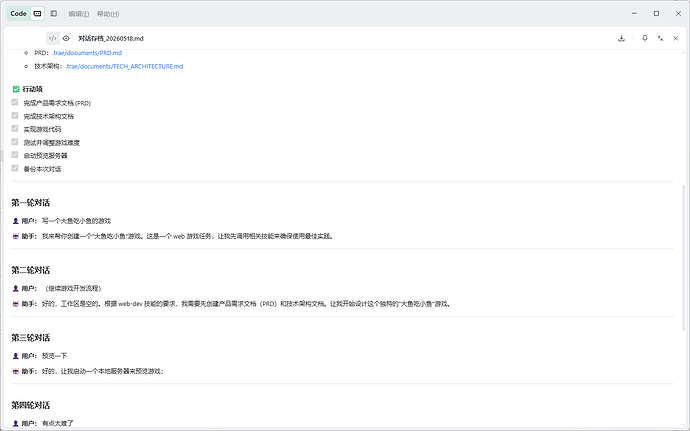
Task: Click the 第四轮对话 heading
Action: pyautogui.click(x=30, y=405)
